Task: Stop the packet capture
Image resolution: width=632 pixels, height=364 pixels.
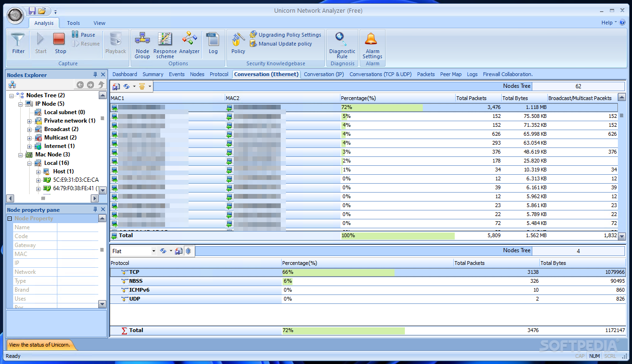Action: click(60, 44)
